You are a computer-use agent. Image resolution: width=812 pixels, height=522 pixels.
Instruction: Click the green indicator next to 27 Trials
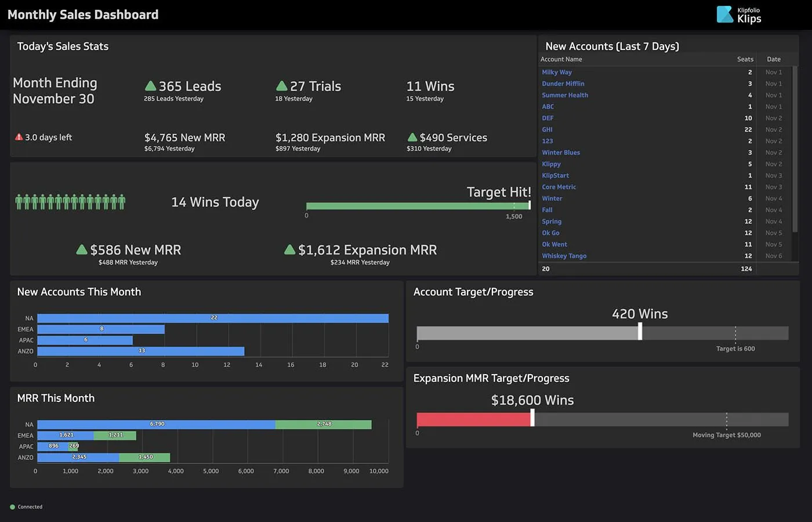[282, 85]
